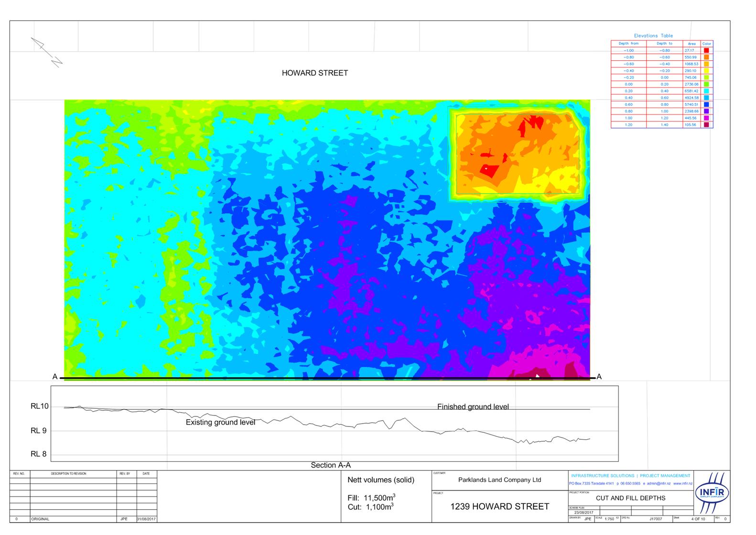Click the left 'A' section marker
The width and height of the screenshot is (756, 535).
(55, 377)
